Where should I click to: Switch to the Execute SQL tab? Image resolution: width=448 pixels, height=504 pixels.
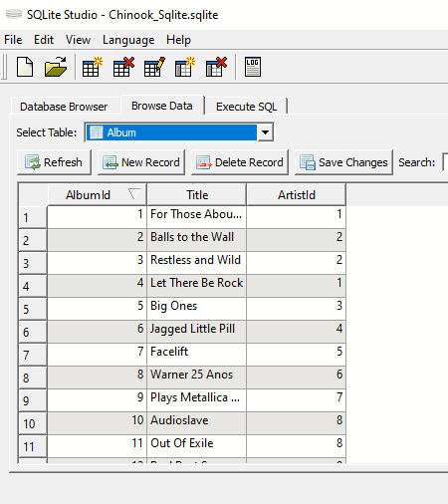point(246,107)
